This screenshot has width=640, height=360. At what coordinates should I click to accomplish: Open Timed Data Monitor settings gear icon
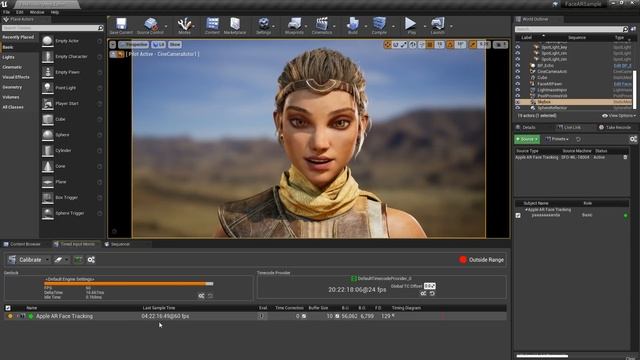(91, 260)
